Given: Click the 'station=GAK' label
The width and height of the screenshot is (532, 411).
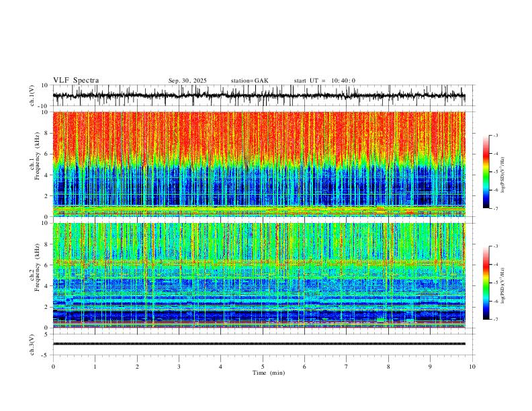Looking at the screenshot, I should (x=250, y=81).
